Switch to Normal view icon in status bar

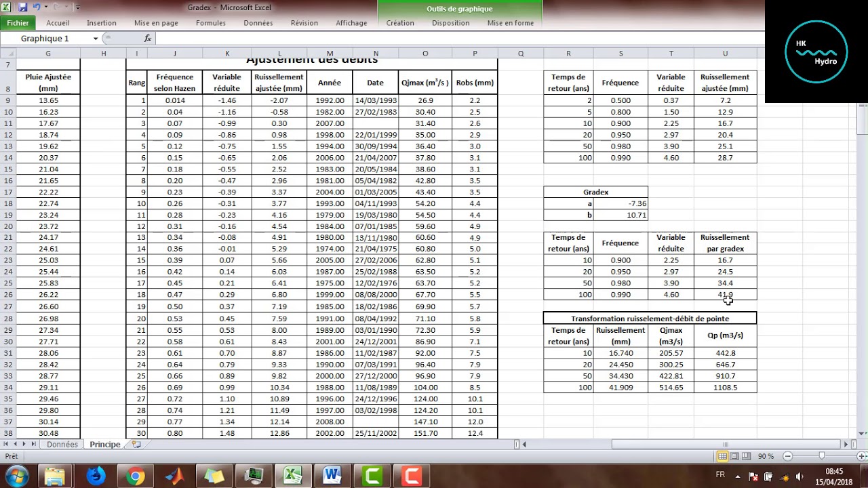(723, 457)
